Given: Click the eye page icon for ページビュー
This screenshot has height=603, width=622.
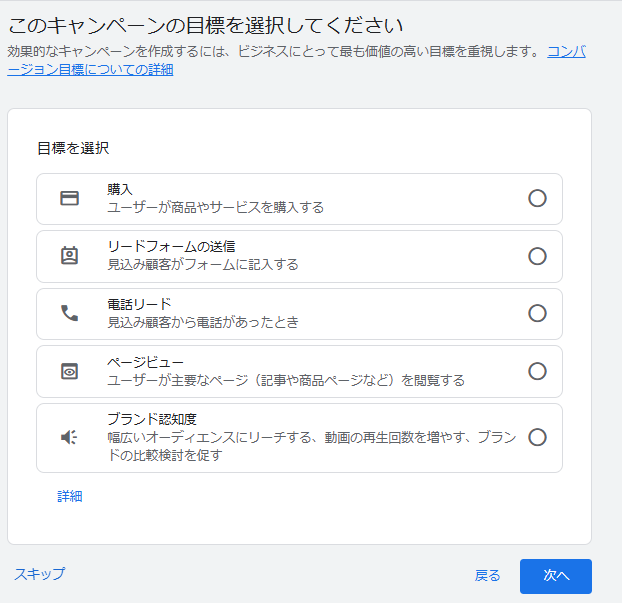Looking at the screenshot, I should point(69,372).
